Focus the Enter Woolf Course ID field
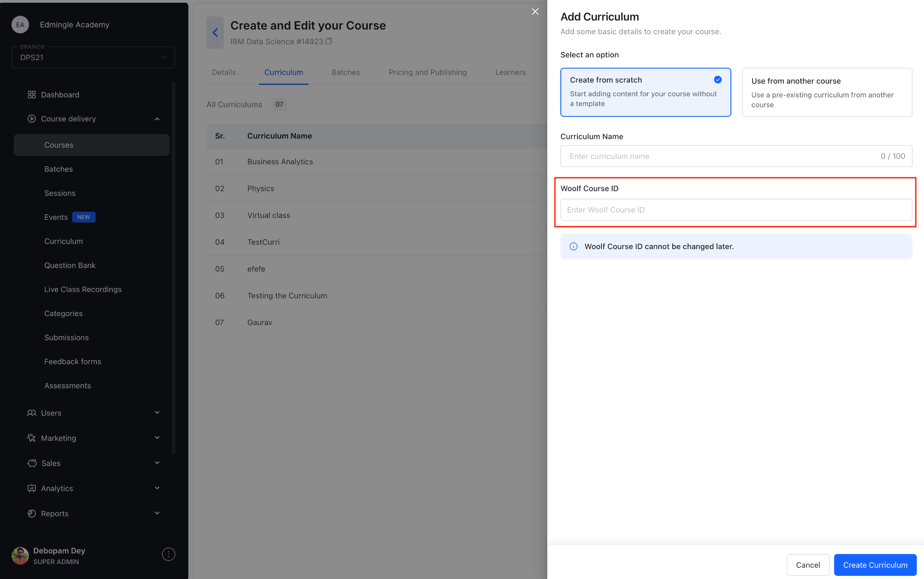Image resolution: width=924 pixels, height=579 pixels. click(736, 210)
